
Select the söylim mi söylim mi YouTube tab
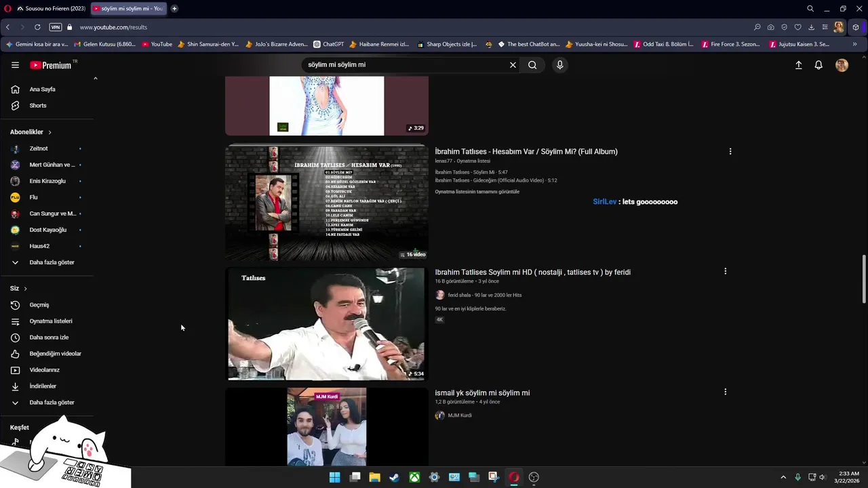129,9
